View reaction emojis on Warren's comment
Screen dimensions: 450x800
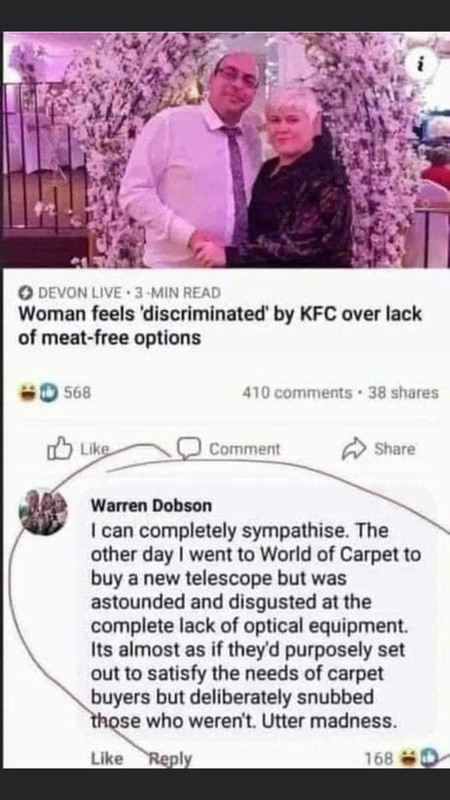coord(415,758)
